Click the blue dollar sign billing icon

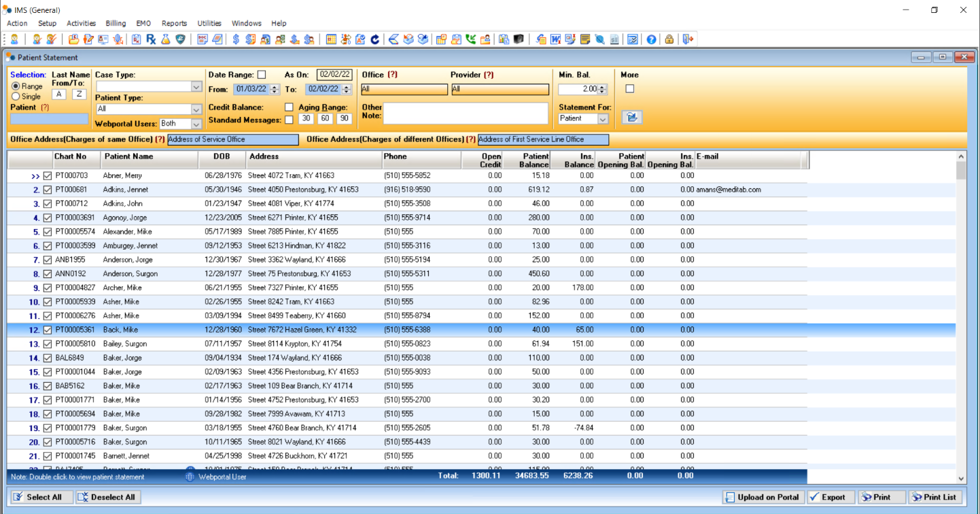pos(236,39)
